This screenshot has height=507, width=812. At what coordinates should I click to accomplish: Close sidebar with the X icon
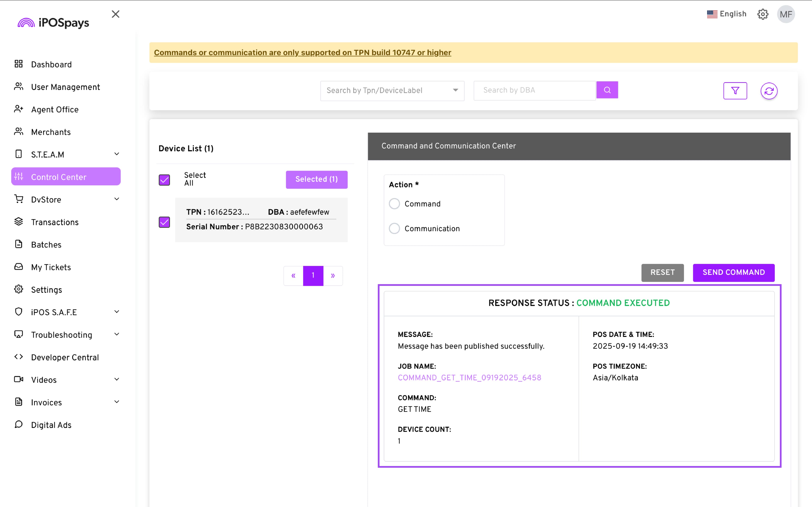(115, 14)
